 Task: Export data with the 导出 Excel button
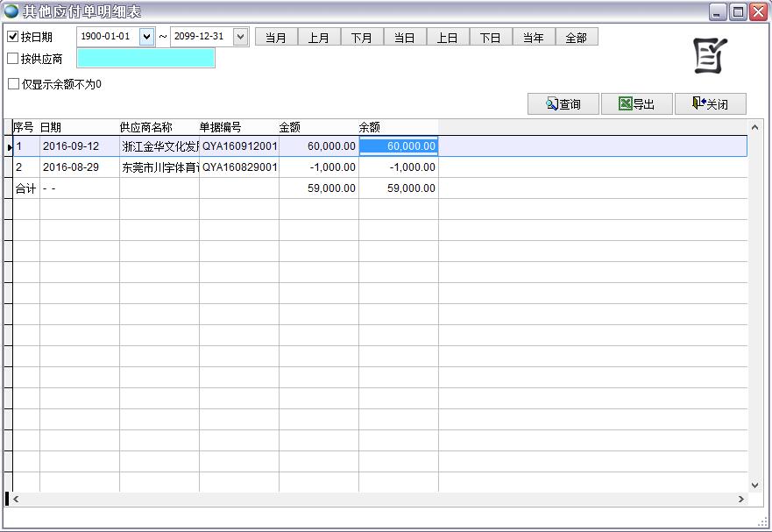(637, 104)
